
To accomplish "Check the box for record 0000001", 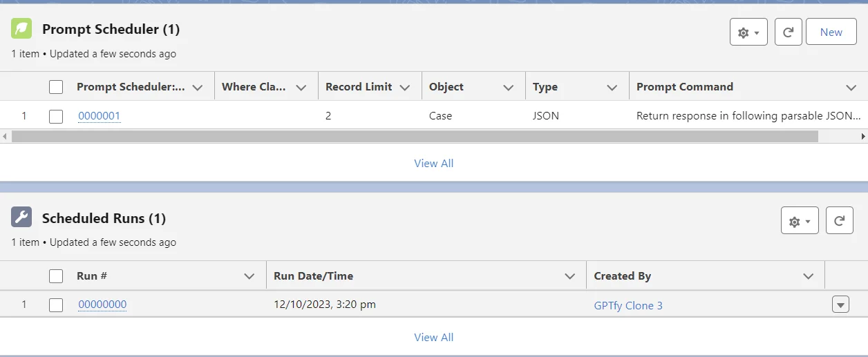I will 56,116.
